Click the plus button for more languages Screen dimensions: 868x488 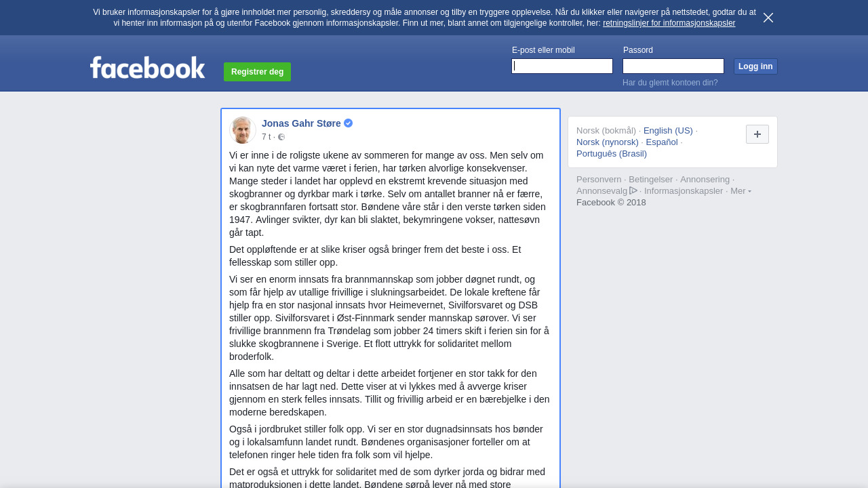tap(757, 134)
